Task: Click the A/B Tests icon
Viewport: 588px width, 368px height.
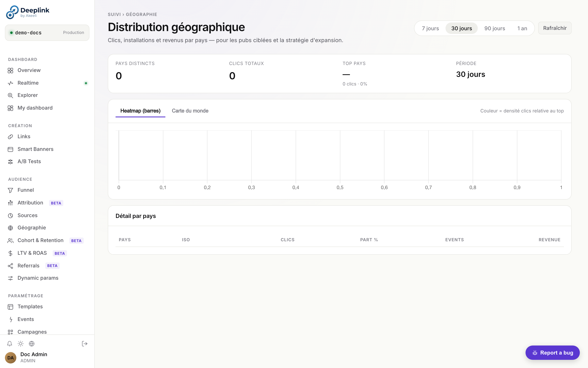Action: [x=10, y=162]
